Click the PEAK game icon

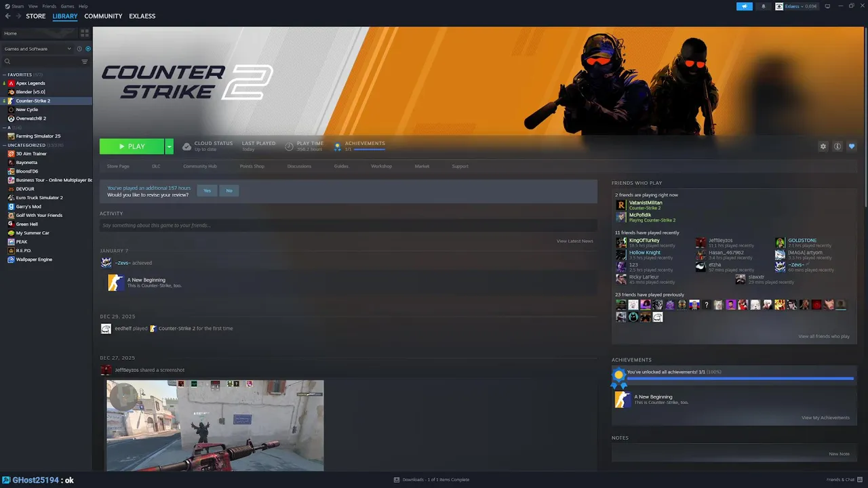coord(11,242)
